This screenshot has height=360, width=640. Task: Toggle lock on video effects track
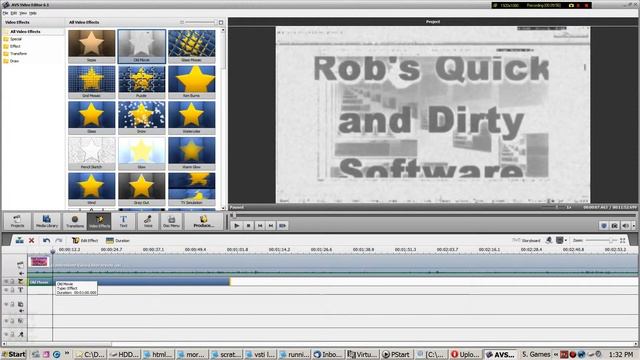tap(12, 282)
